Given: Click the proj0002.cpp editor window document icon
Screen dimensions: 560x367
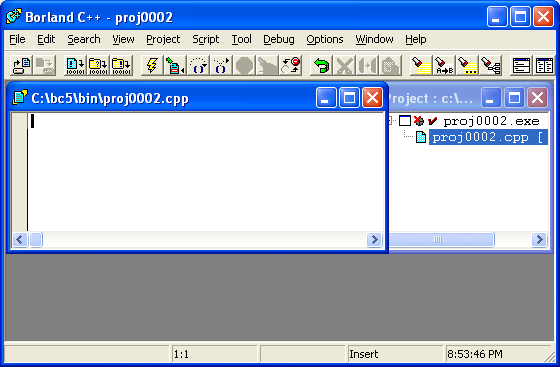Looking at the screenshot, I should click(20, 97).
